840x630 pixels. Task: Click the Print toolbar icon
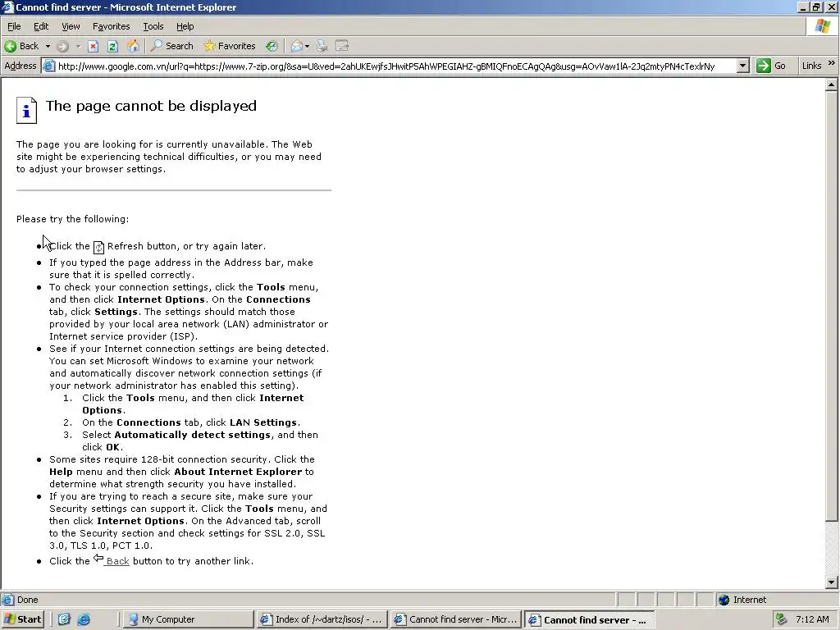coord(322,46)
